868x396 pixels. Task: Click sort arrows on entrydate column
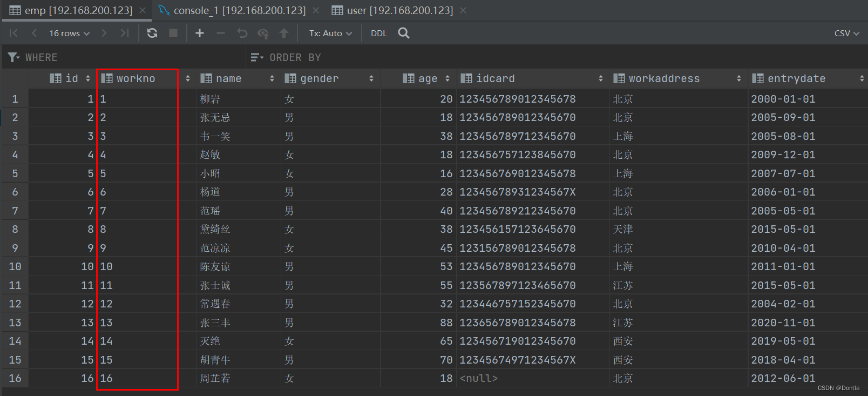[862, 78]
